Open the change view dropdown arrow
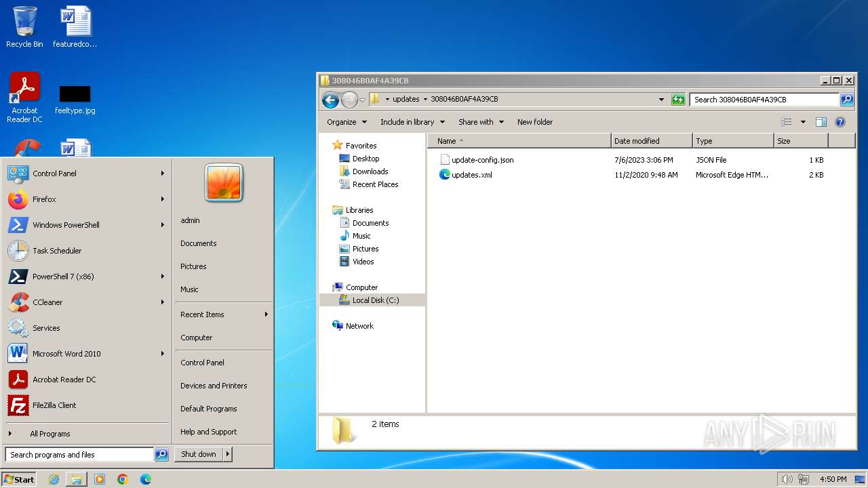 (x=803, y=122)
